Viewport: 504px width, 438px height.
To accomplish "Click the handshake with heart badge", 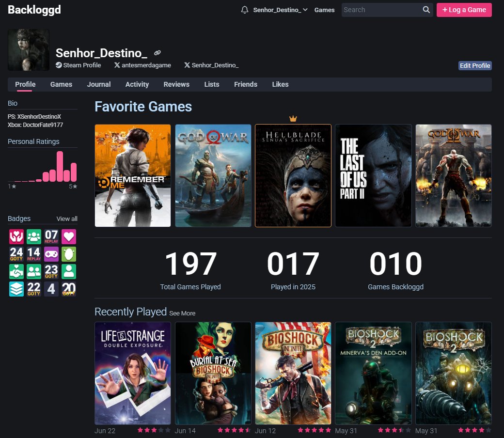I will click(16, 271).
